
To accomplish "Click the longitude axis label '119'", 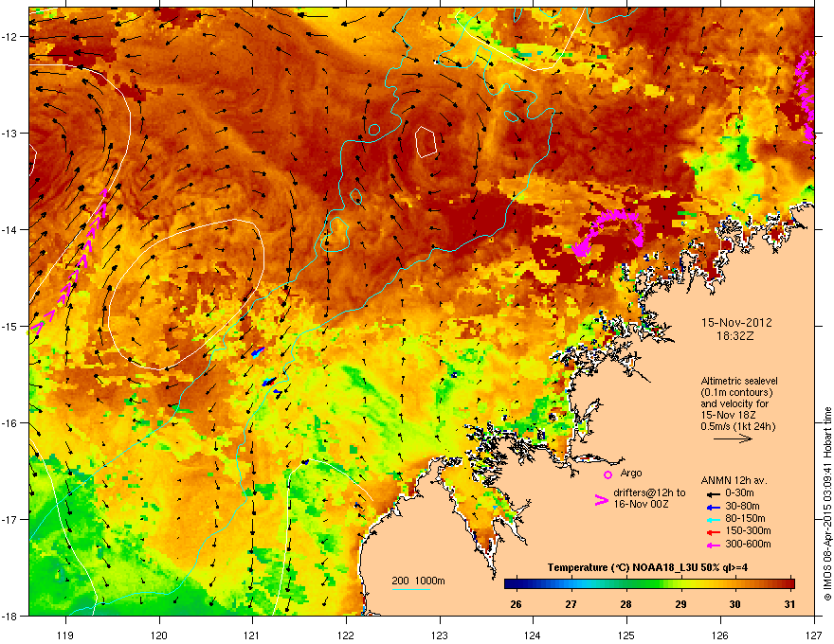I will click(x=65, y=635).
